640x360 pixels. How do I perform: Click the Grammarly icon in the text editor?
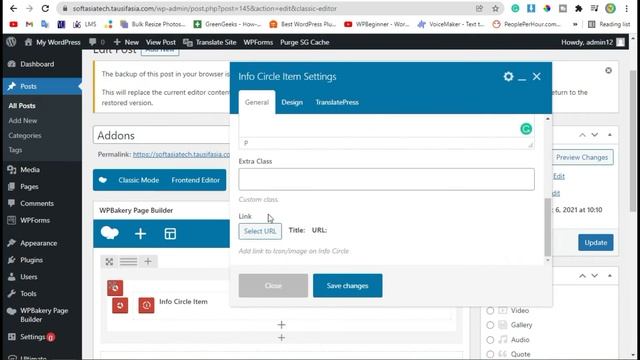click(x=526, y=129)
